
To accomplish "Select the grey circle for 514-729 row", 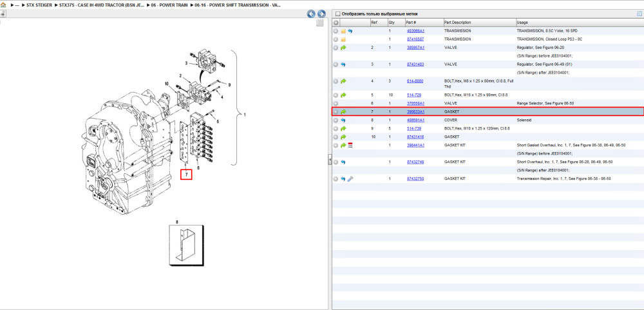I will pos(336,95).
